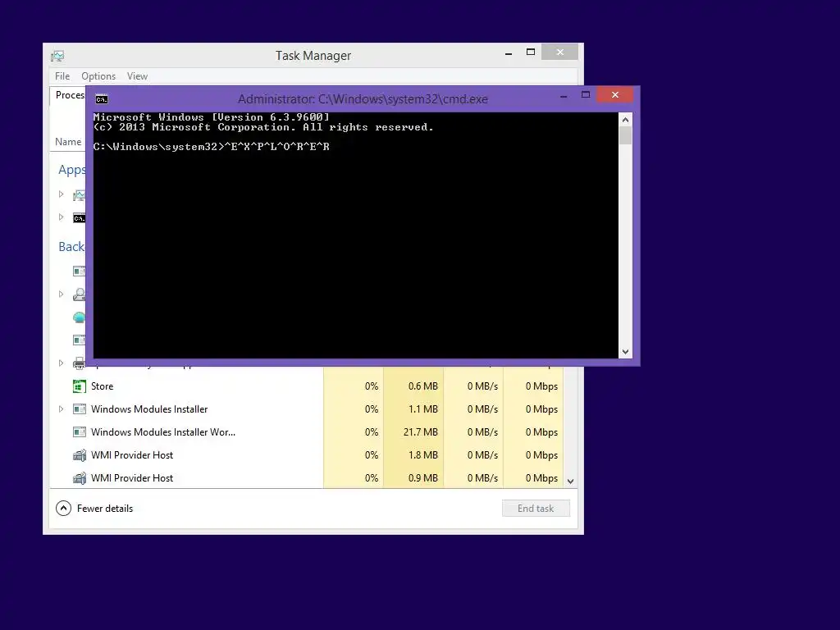Select the first WMI Provider Host row
This screenshot has height=630, width=840.
click(x=307, y=454)
